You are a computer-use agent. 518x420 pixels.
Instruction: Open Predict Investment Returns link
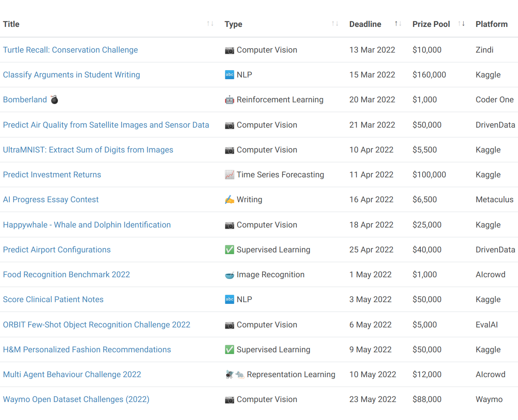point(52,175)
